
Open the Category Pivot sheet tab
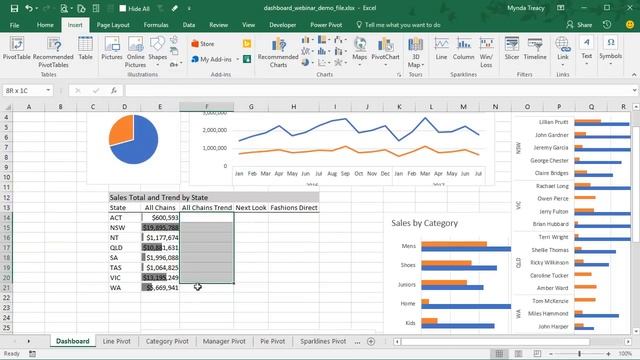tap(167, 341)
